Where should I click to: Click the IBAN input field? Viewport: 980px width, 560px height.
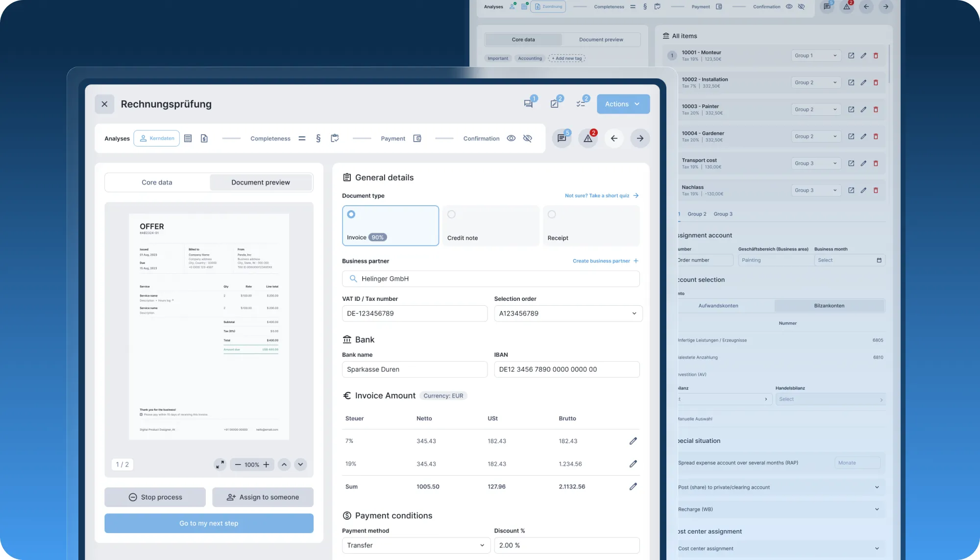coord(566,369)
